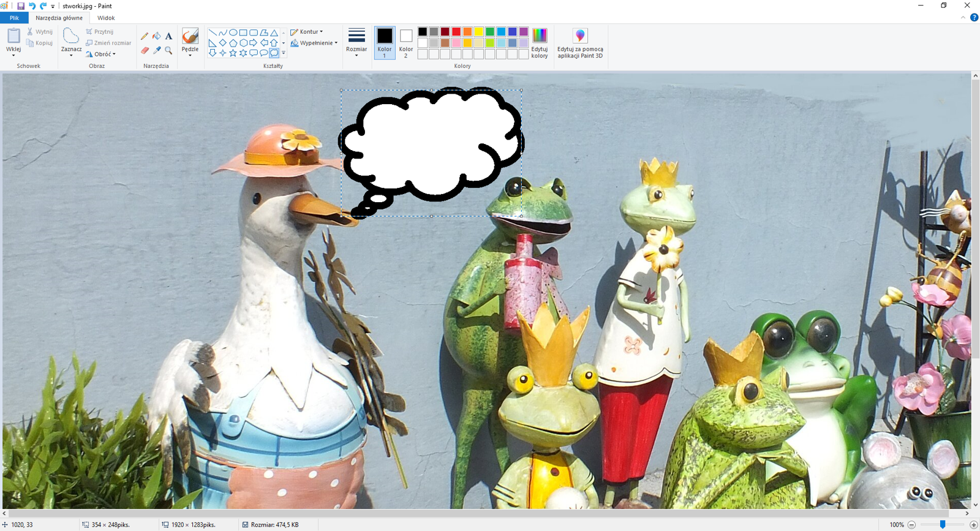Click vertical scrollbar down arrow
This screenshot has height=531, width=980.
(975, 505)
